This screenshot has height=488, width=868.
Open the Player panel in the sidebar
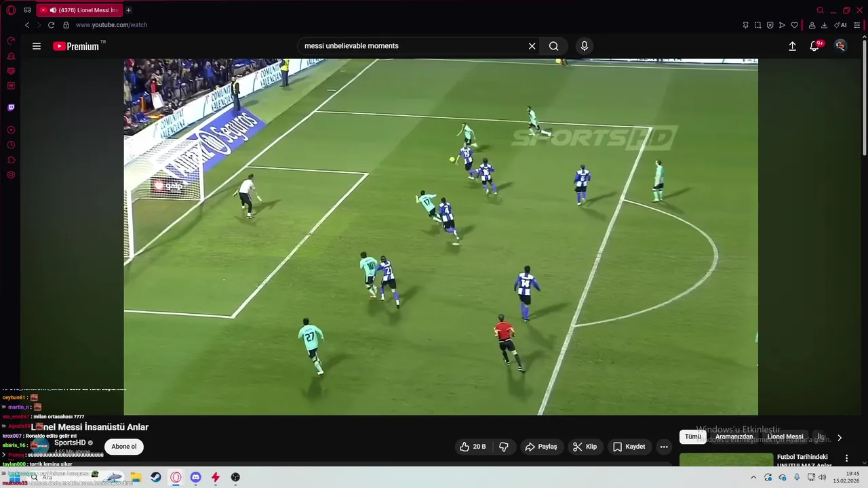[11, 130]
